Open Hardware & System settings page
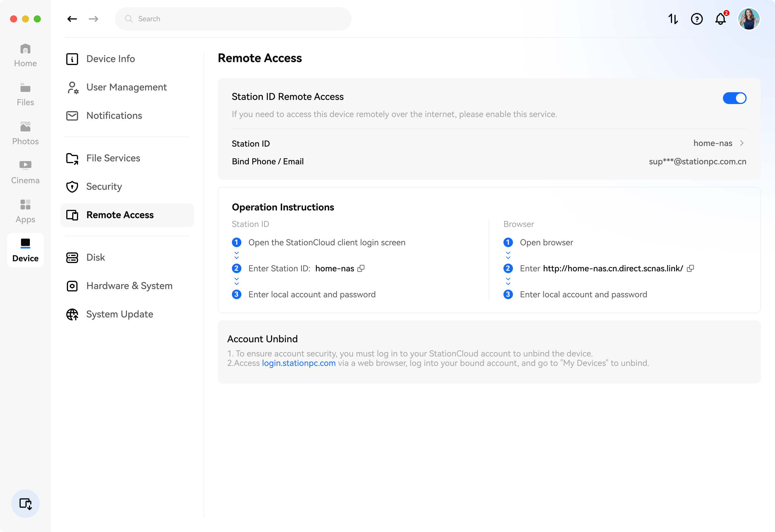 tap(127, 286)
